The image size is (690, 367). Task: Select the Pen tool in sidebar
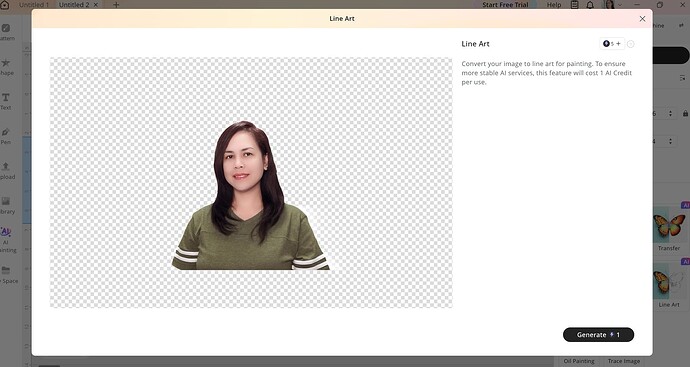[x=6, y=136]
